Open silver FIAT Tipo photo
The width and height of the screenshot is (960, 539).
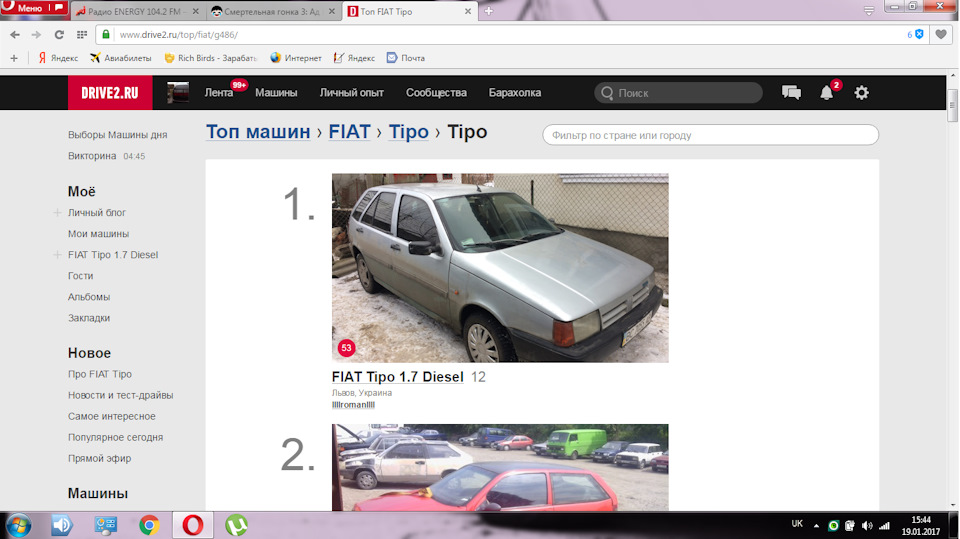500,268
